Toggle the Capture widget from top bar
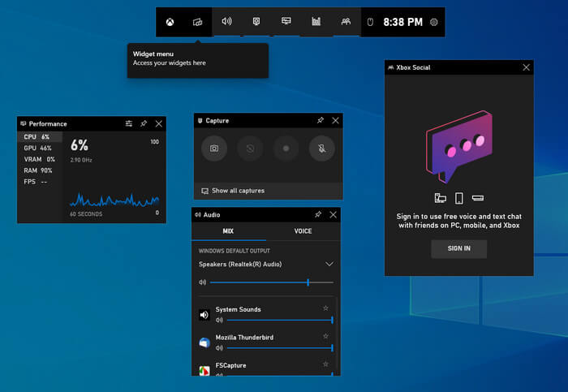 click(x=256, y=22)
